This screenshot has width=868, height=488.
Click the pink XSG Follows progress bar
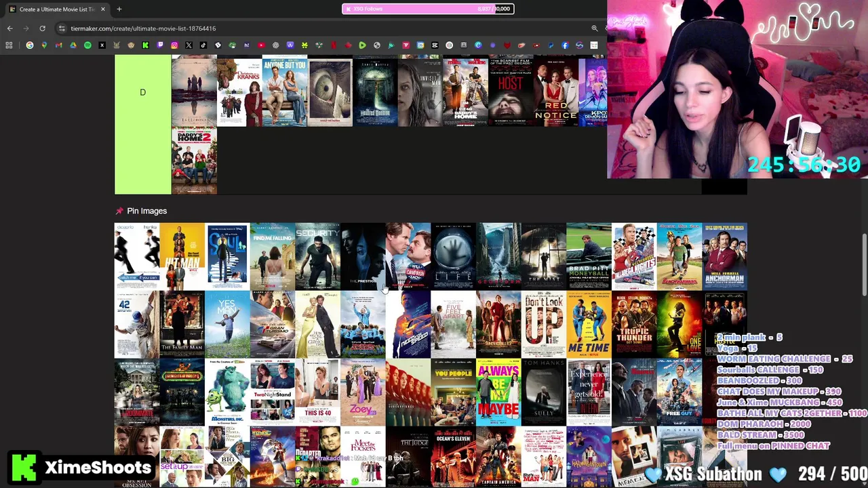(428, 9)
